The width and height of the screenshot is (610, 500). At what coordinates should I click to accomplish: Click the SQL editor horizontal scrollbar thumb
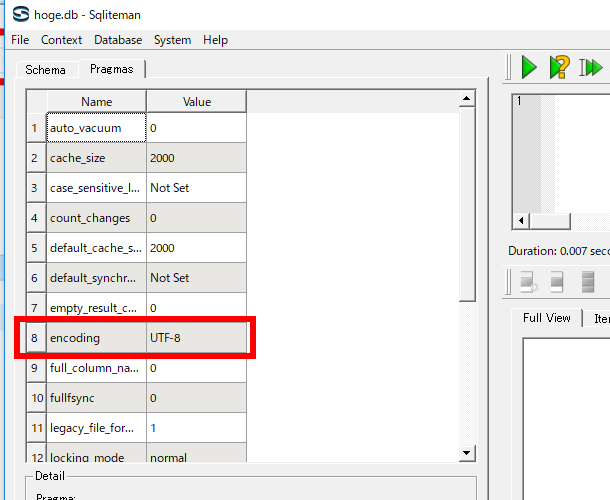(550, 221)
